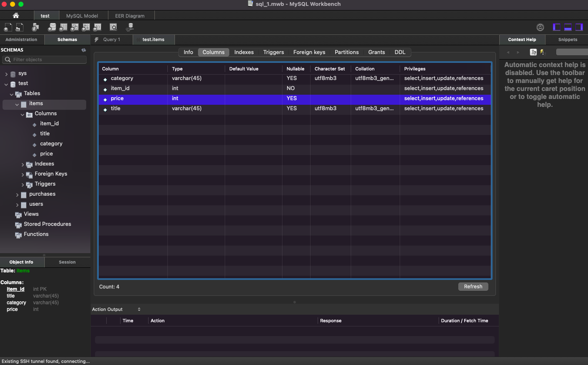The image size is (588, 365).
Task: Open the MySQL Model tab
Action: click(x=82, y=16)
